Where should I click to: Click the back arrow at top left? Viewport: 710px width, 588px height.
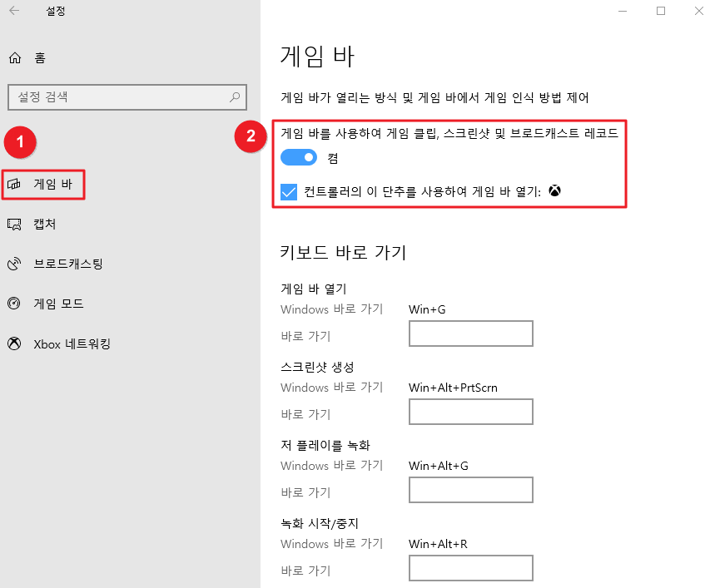click(14, 12)
